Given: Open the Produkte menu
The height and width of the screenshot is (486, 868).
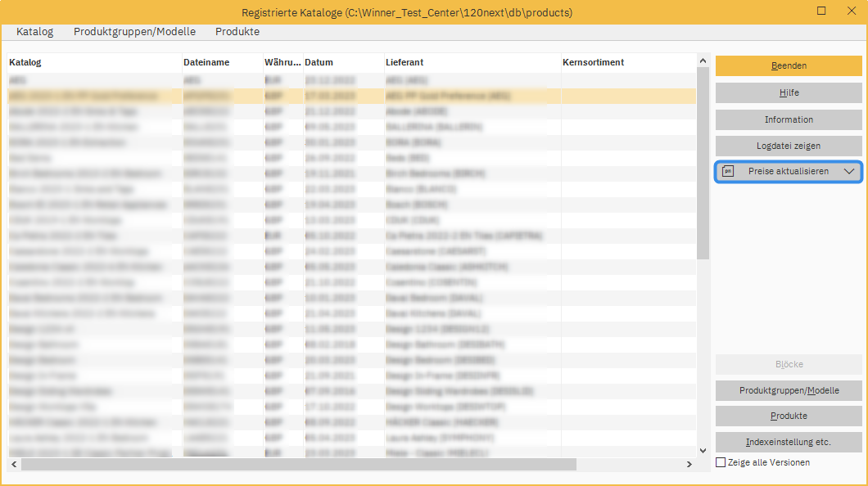Looking at the screenshot, I should point(237,31).
